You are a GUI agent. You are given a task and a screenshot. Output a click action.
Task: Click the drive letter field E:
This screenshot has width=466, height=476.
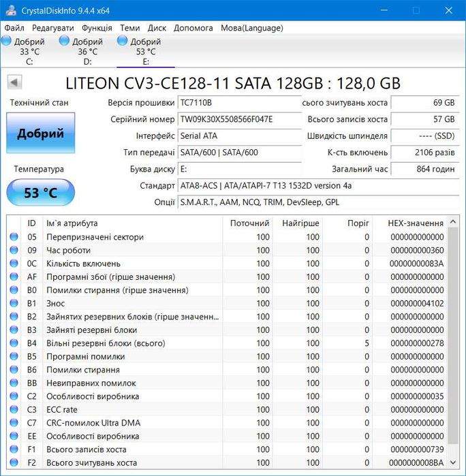tap(239, 169)
